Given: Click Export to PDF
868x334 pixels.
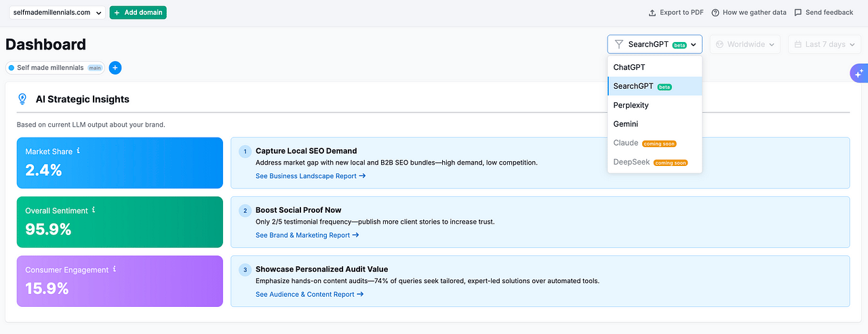Looking at the screenshot, I should 676,12.
